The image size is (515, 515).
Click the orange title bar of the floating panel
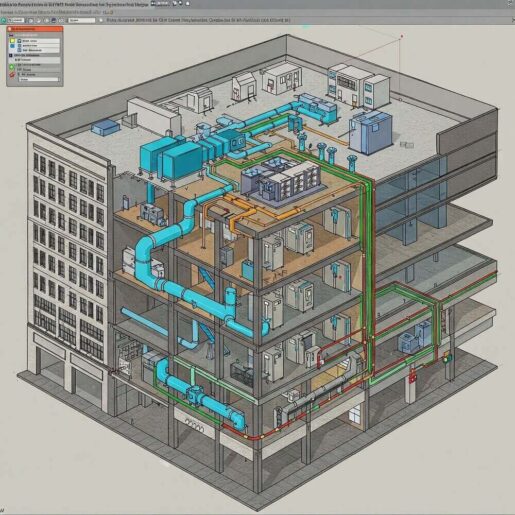35,29
